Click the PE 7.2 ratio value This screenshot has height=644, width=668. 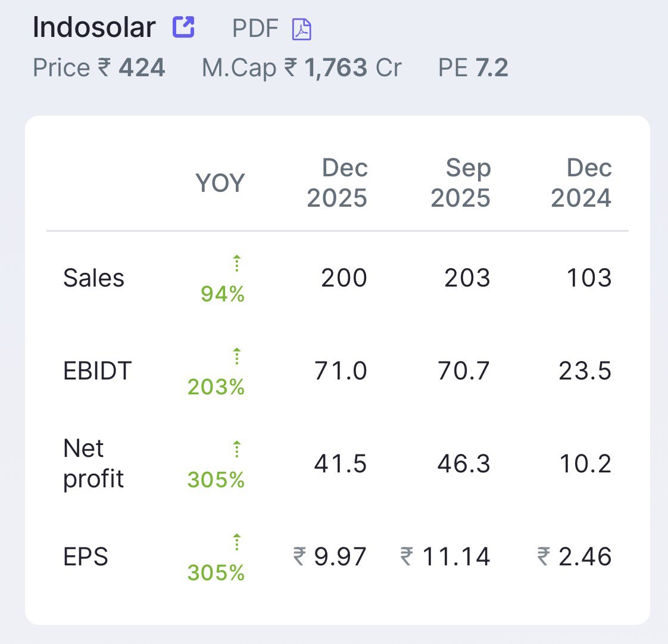coord(473,68)
